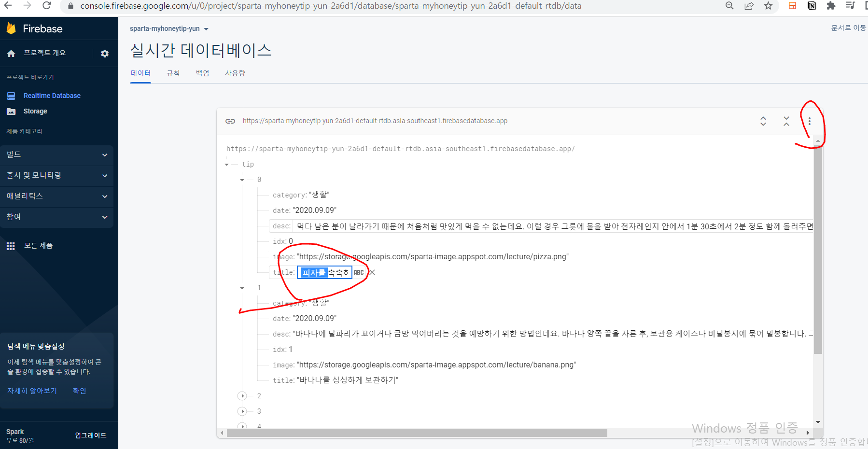The width and height of the screenshot is (868, 449).
Task: Click the project overview home icon
Action: click(x=11, y=54)
